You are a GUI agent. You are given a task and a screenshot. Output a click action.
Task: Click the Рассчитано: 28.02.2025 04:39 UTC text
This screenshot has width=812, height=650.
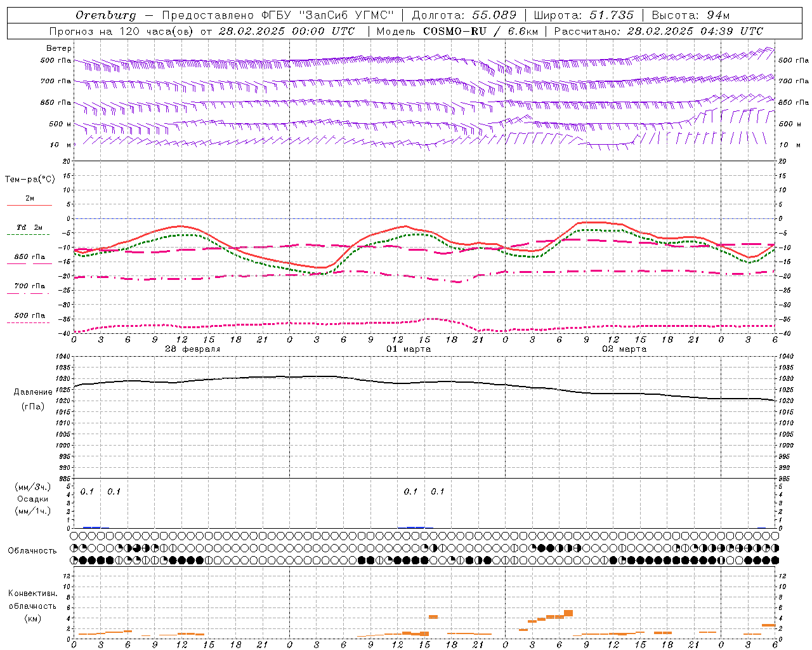658,31
